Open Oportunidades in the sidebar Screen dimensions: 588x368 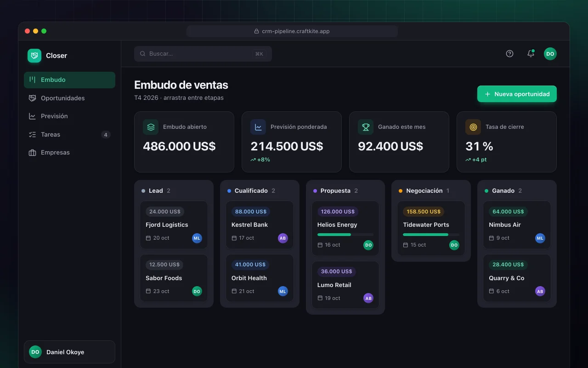[x=69, y=98]
